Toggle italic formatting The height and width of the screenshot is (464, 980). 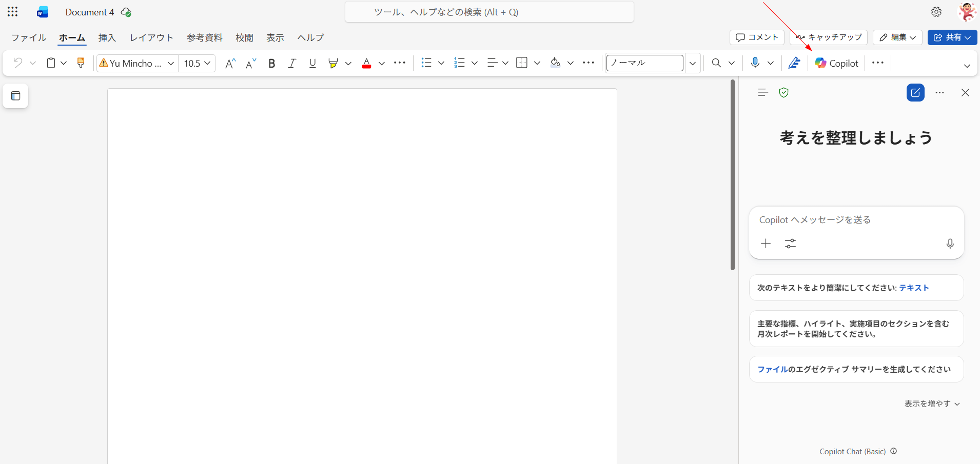click(x=292, y=63)
